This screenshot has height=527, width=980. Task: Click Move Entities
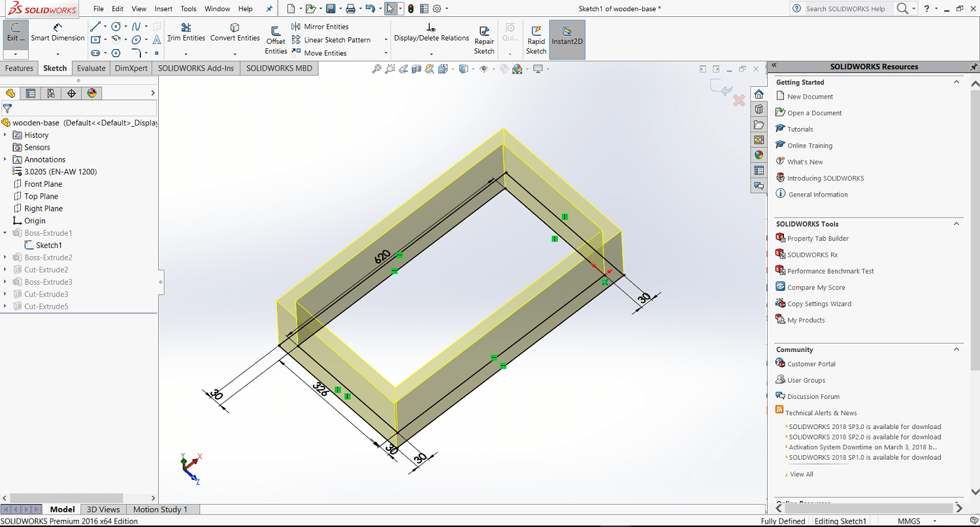pos(319,53)
